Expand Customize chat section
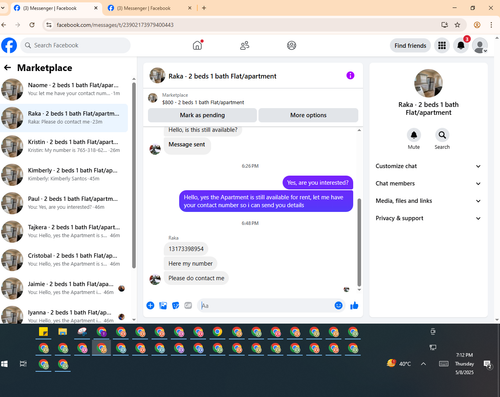Screen dimensions: 500x397 [428, 166]
